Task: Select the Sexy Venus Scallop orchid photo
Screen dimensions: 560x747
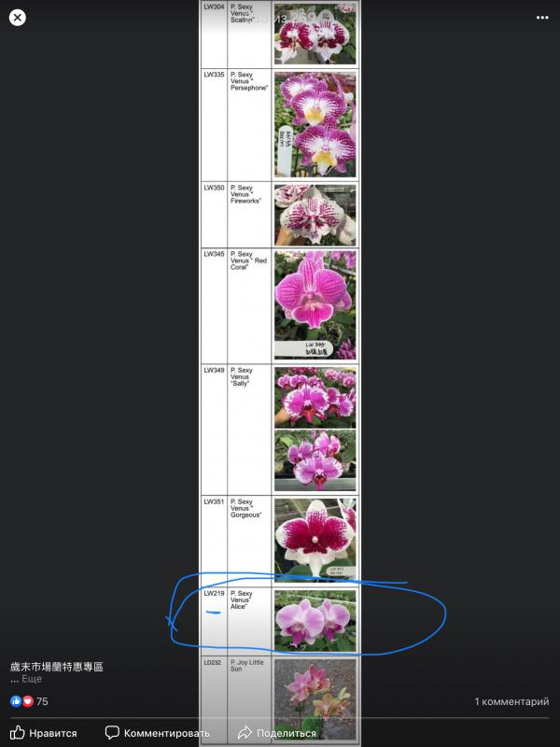Action: coord(315,34)
